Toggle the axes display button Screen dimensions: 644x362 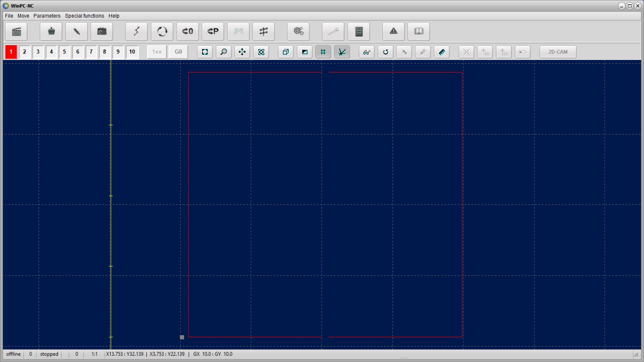(342, 52)
